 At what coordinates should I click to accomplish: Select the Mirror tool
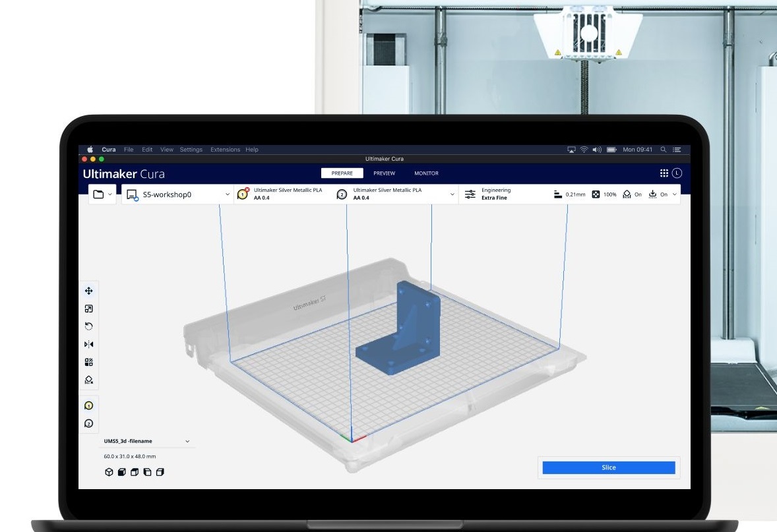[88, 344]
